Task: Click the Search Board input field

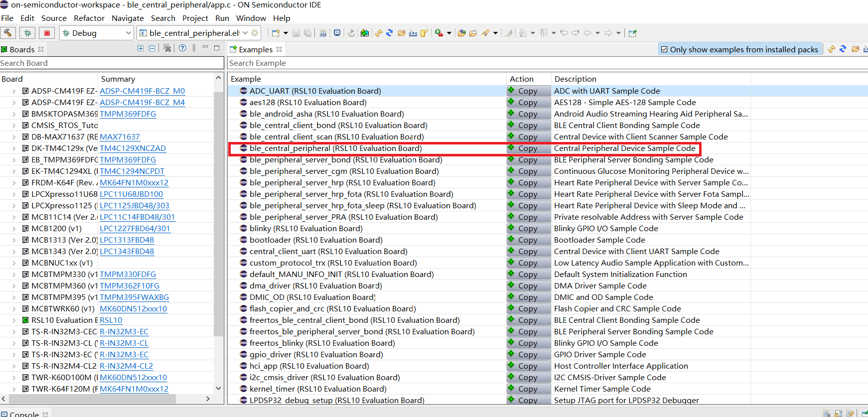Action: 112,63
